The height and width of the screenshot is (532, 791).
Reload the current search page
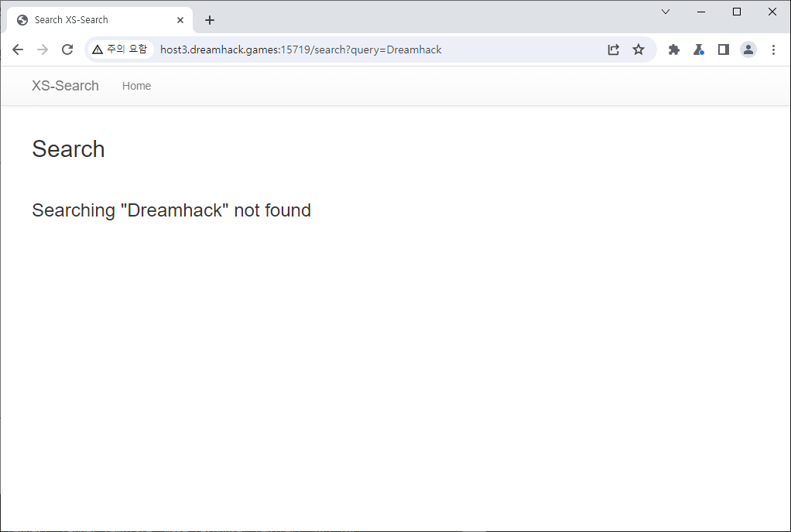pos(67,49)
